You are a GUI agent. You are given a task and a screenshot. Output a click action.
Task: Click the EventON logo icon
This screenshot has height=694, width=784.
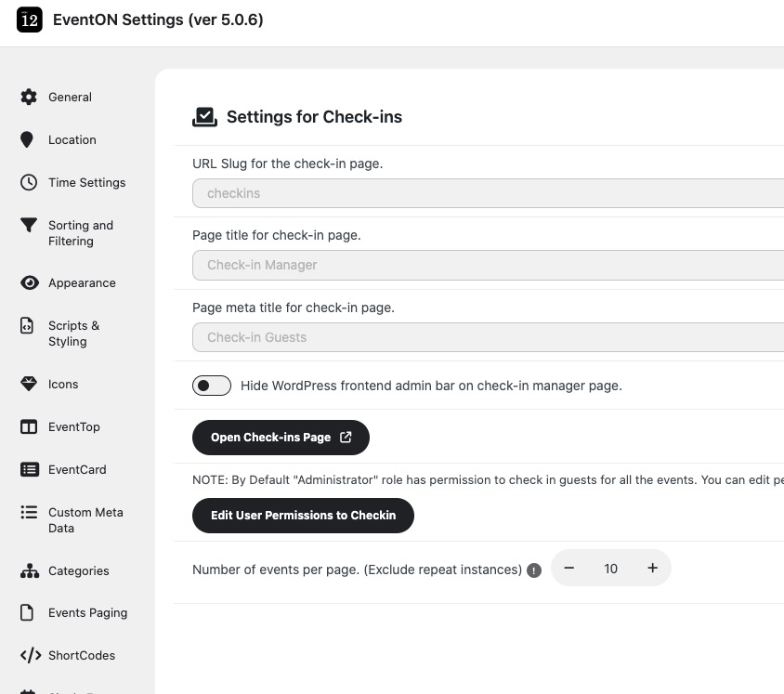pos(30,20)
